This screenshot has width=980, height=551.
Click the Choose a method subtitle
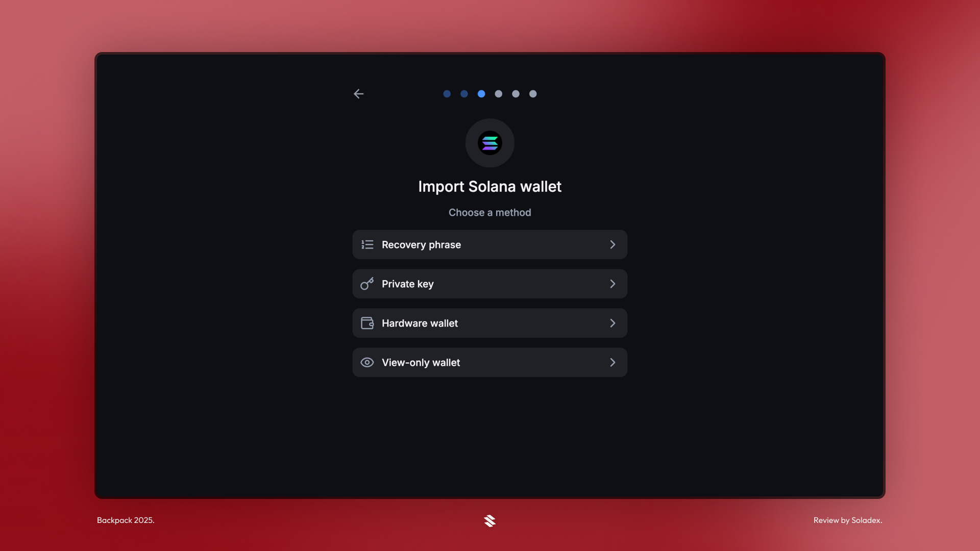tap(489, 212)
